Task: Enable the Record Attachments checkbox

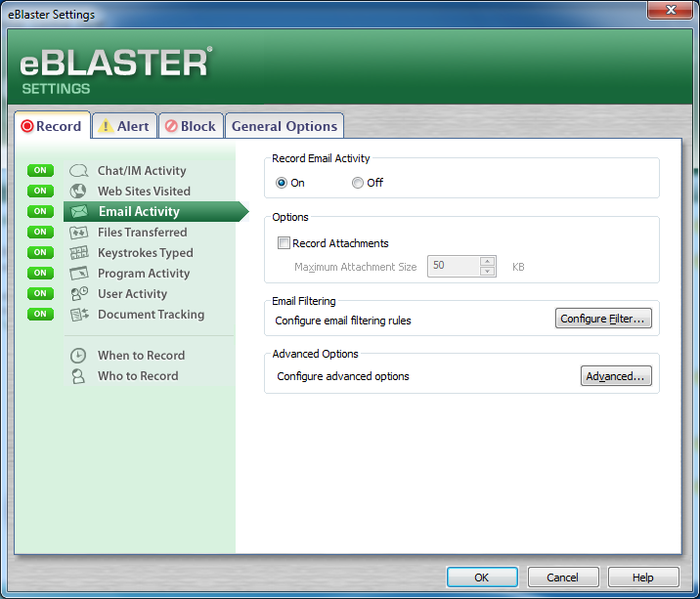Action: [284, 243]
